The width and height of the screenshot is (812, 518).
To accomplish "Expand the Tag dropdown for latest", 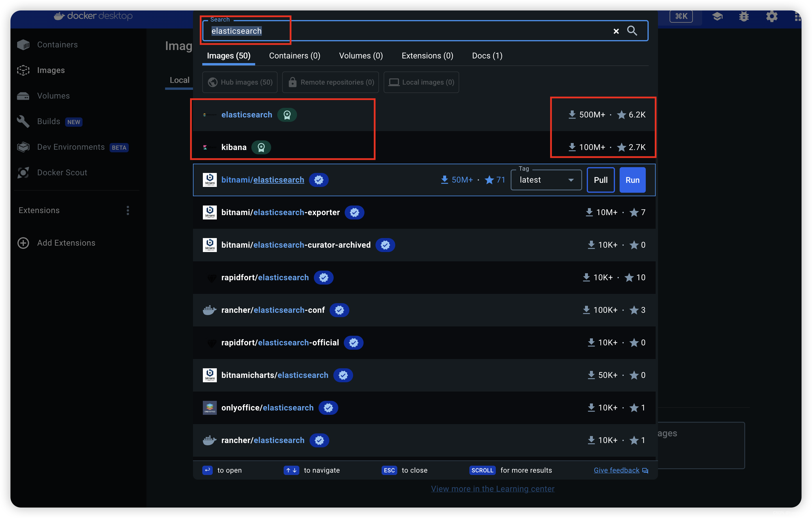I will click(x=570, y=179).
